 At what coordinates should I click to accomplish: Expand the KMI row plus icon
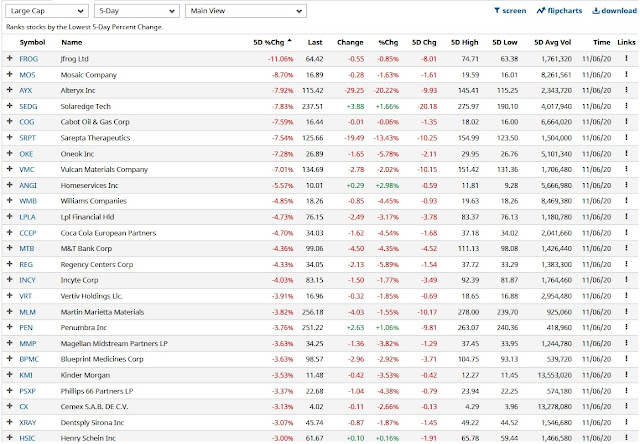click(10, 375)
